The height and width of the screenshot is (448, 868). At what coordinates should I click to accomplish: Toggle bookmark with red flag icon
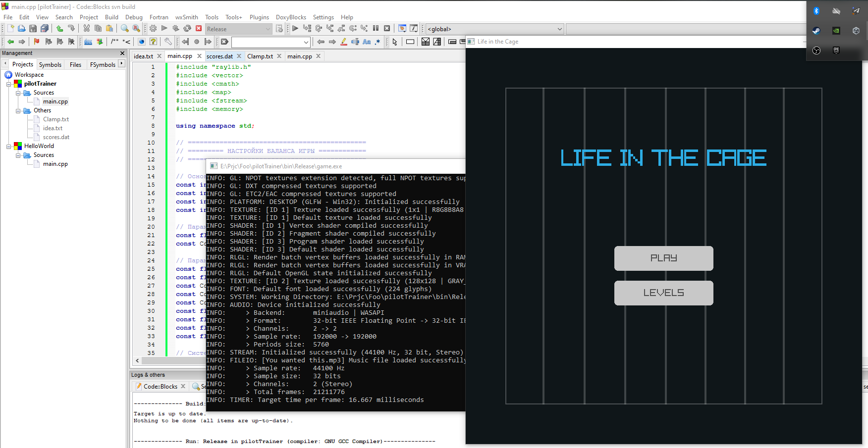pyautogui.click(x=37, y=42)
